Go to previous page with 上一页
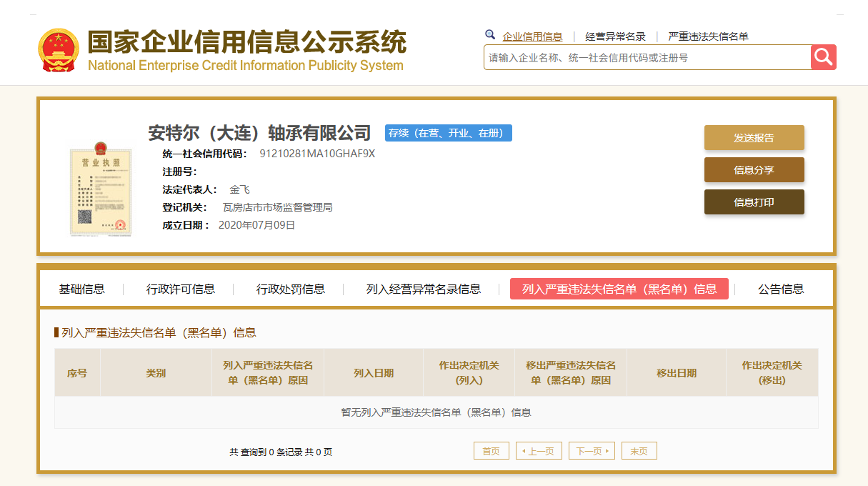This screenshot has width=868, height=486. click(x=539, y=451)
